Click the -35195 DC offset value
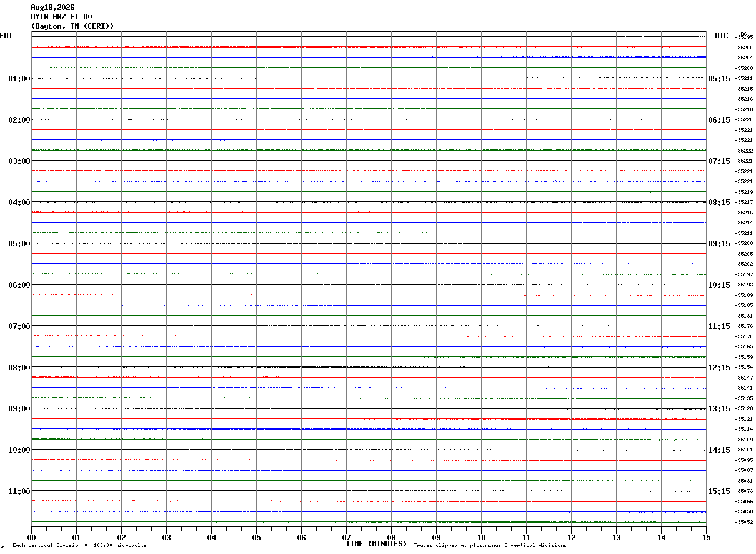Viewport: 756px width, 554px height. 744,37
